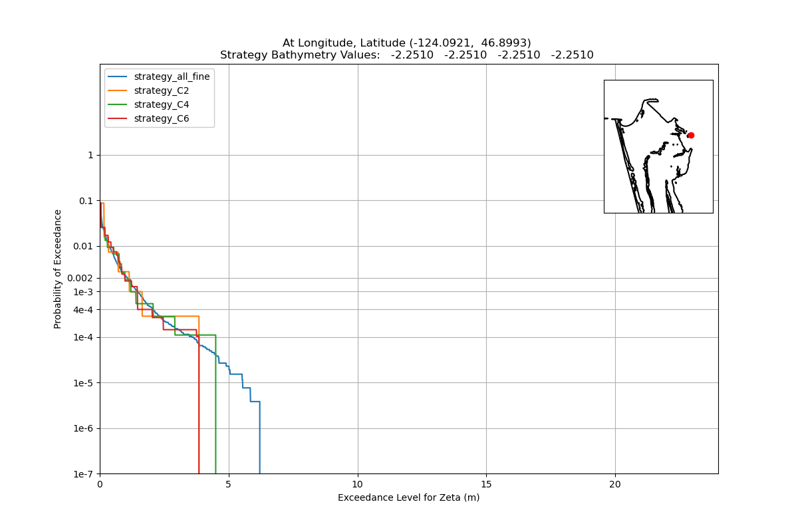Click the inset coastline map
The image size is (798, 532).
coord(658,146)
